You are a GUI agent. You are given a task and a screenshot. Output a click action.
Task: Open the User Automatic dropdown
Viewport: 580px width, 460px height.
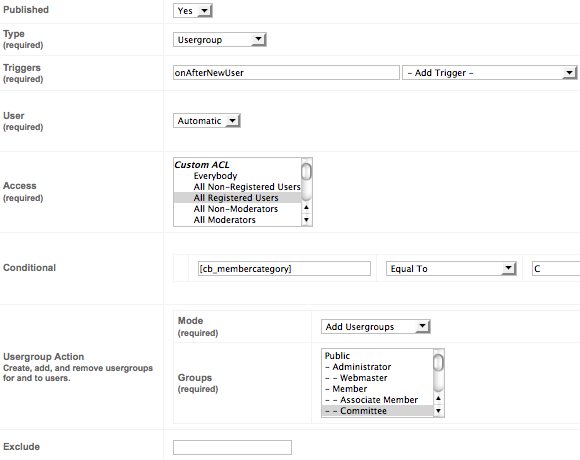207,121
